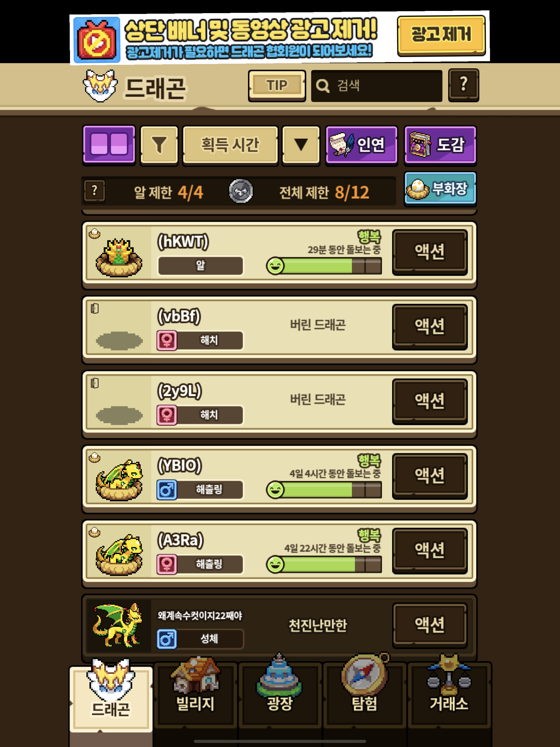The height and width of the screenshot is (747, 560).
Task: Open the help question mark next to search
Action: (463, 85)
